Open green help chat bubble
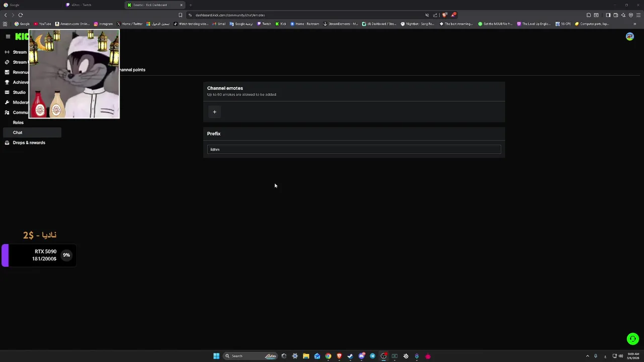 pos(633,339)
